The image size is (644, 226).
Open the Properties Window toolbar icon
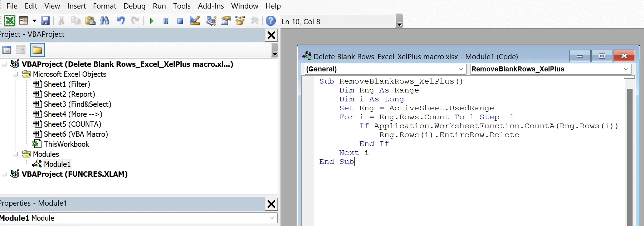point(225,21)
